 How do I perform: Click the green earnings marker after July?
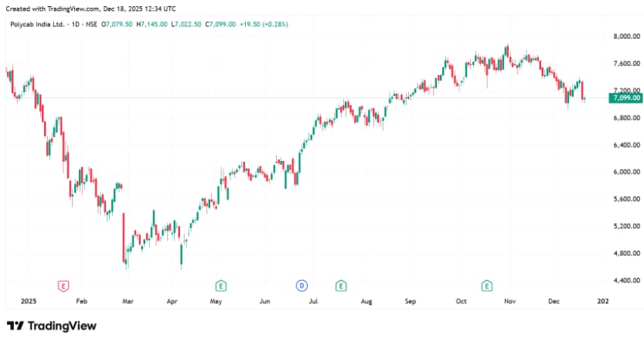click(x=340, y=286)
